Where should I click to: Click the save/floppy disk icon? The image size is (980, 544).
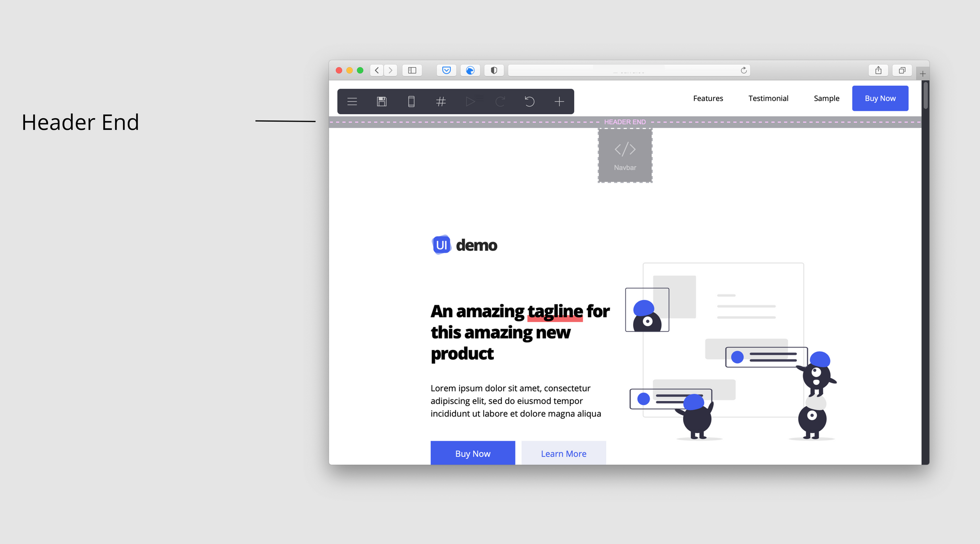pos(382,101)
